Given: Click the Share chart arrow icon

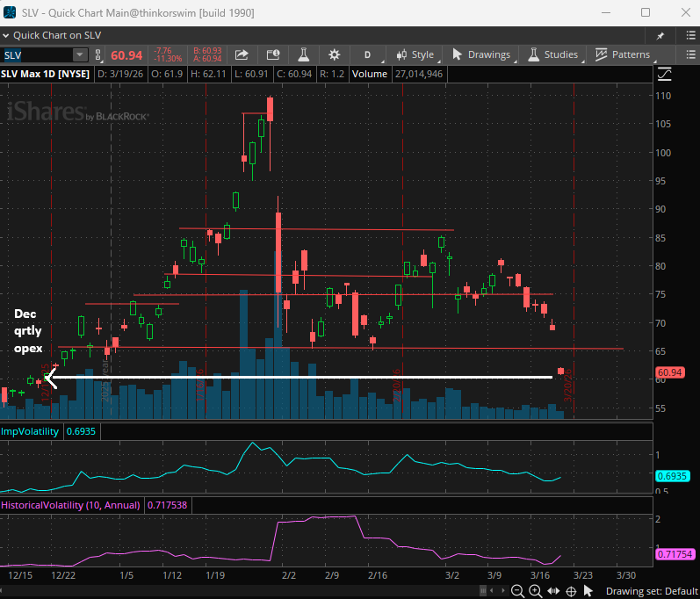Looking at the screenshot, I should click(x=242, y=55).
